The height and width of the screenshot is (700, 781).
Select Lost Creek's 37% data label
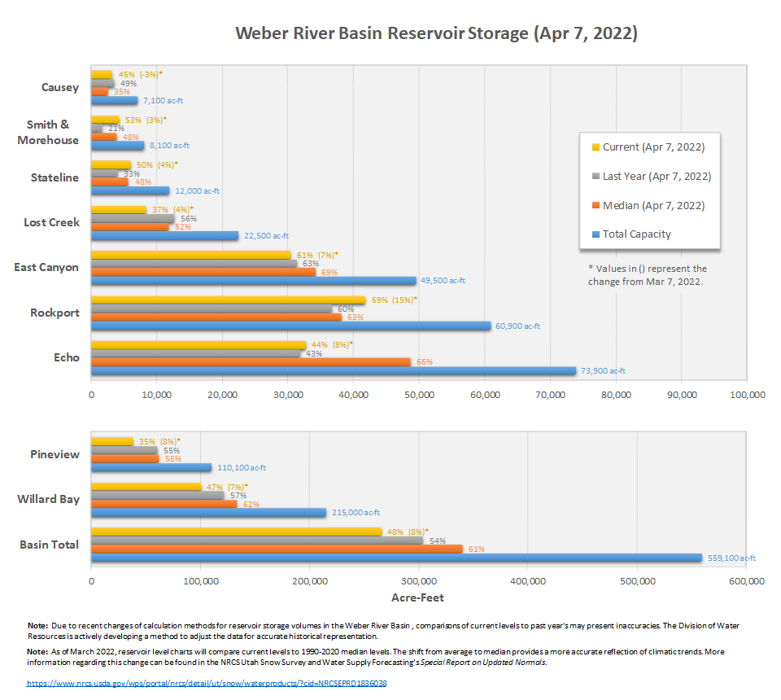(158, 209)
